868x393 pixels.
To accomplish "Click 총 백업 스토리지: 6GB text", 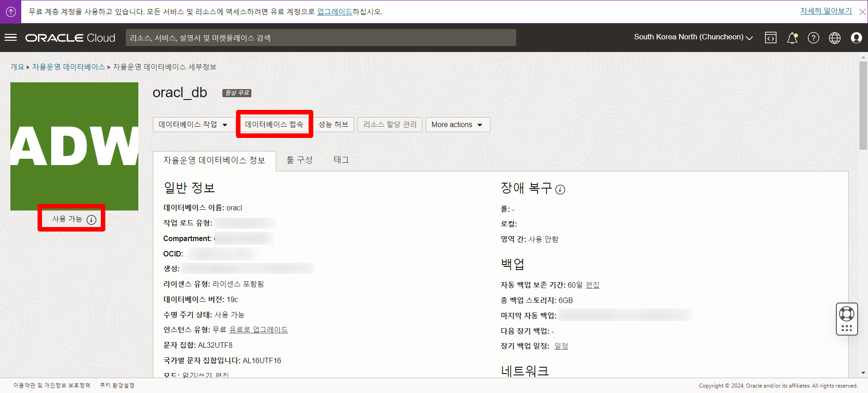I will point(537,300).
